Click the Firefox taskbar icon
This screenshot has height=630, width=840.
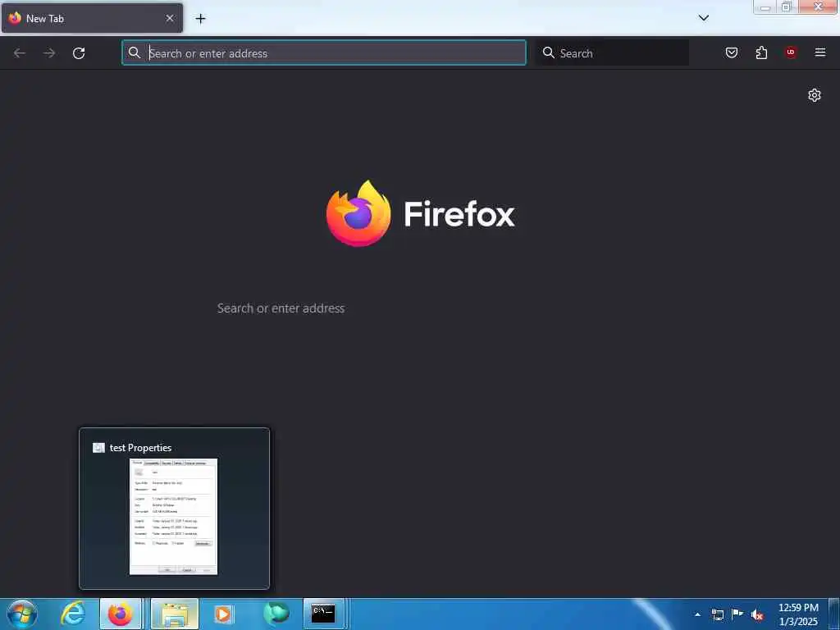coord(121,614)
